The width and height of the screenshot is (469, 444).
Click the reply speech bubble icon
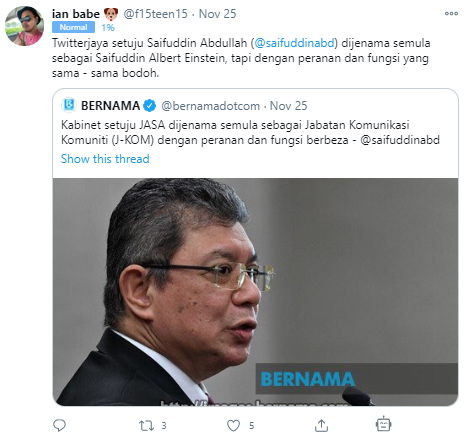pyautogui.click(x=59, y=425)
